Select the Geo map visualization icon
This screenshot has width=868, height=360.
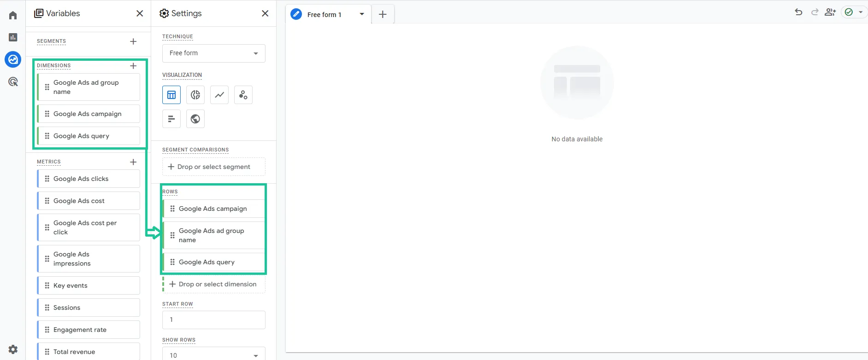point(195,119)
